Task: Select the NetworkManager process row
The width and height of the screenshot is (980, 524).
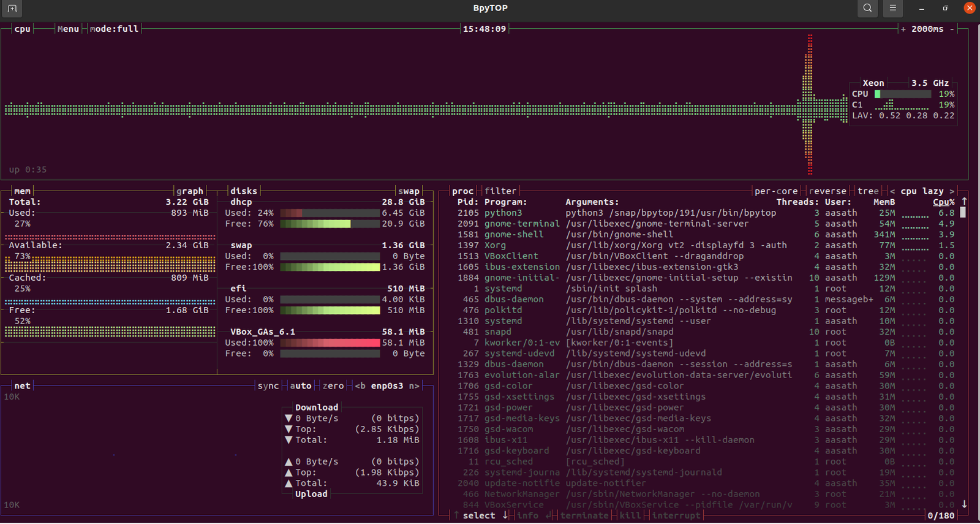Action: 706,494
